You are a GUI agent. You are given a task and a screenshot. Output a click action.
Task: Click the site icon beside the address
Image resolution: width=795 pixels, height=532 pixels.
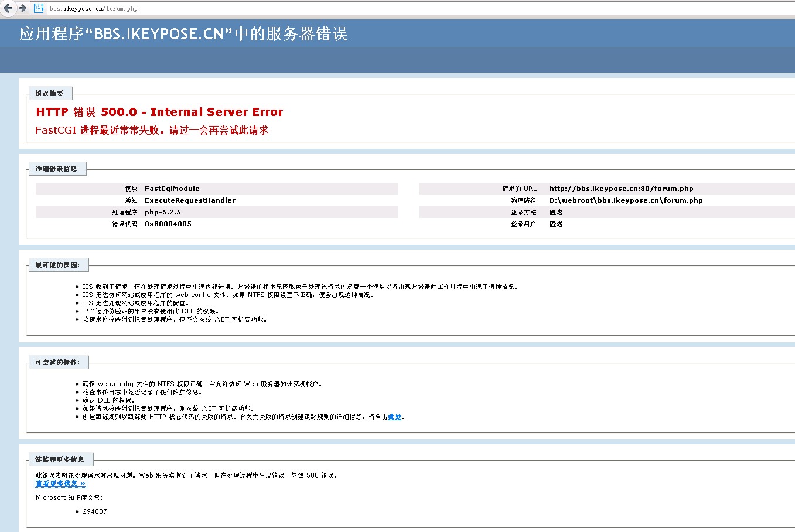(39, 8)
